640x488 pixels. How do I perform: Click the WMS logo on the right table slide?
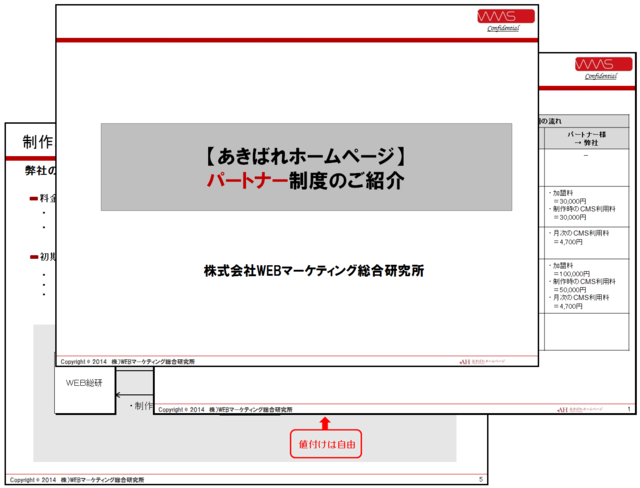[x=603, y=64]
